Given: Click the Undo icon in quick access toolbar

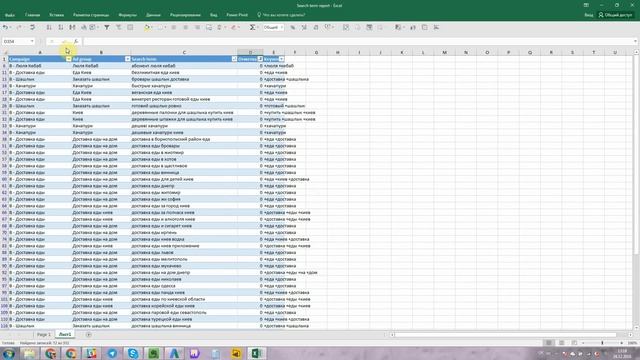Looking at the screenshot, I should click(x=5, y=27).
